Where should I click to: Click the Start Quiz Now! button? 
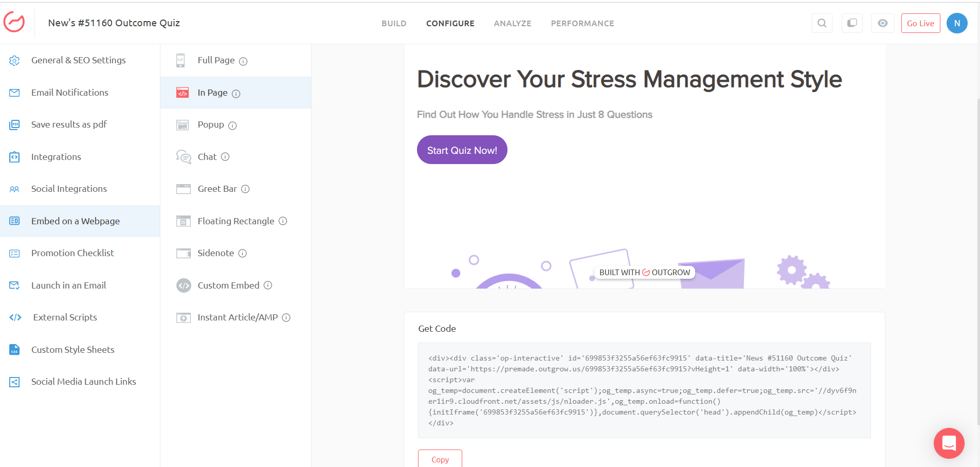[462, 150]
